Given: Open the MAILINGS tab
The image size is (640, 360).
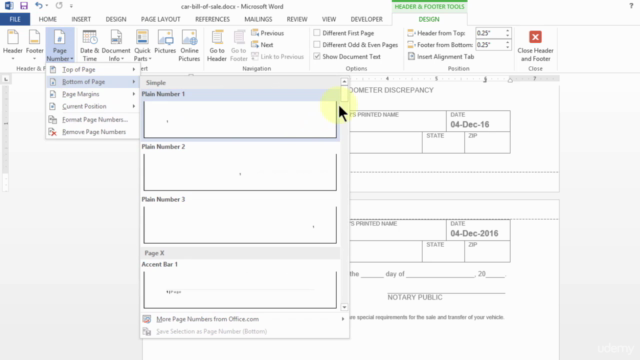Looking at the screenshot, I should coord(258,19).
